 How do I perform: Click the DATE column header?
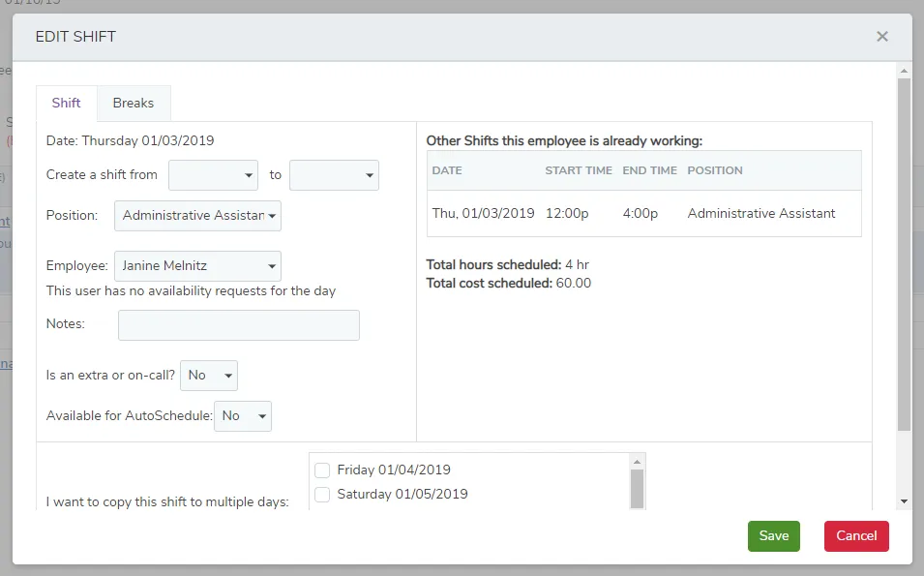pyautogui.click(x=447, y=170)
